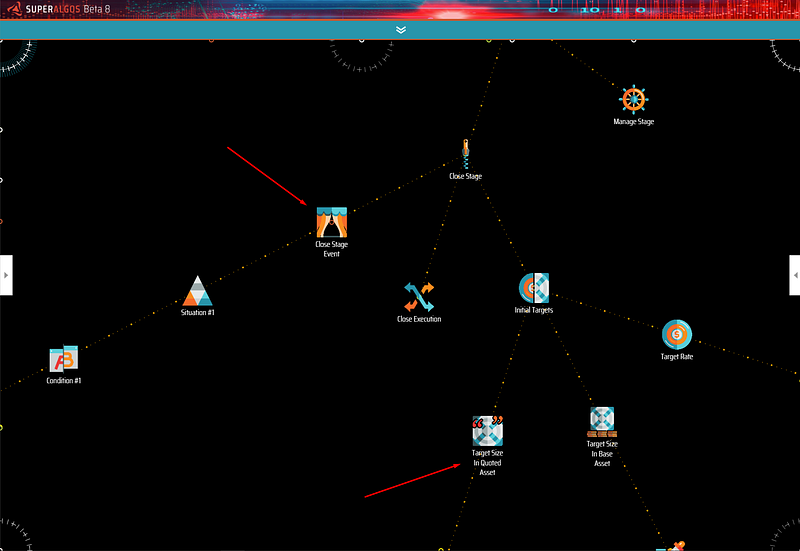Open the left side panel tab
The image size is (800, 551).
[6, 275]
